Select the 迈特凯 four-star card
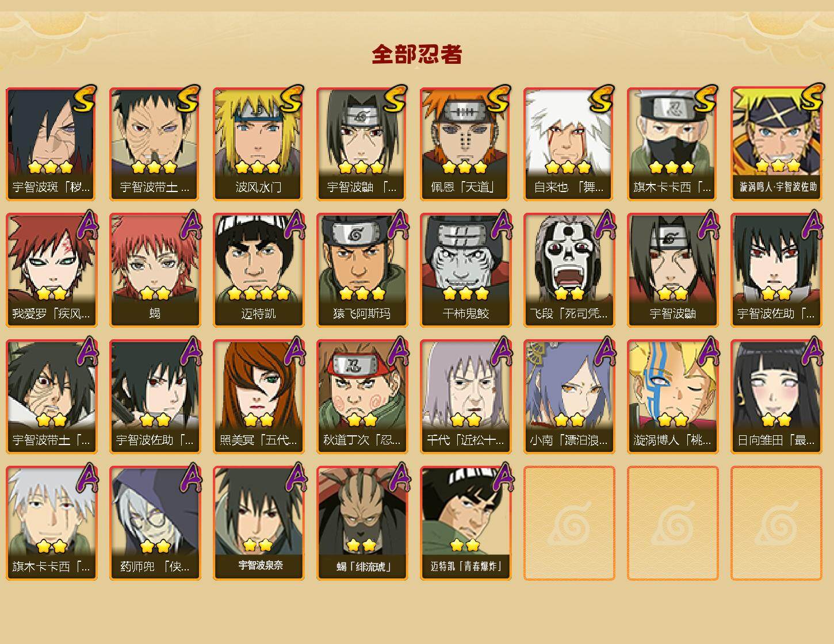 pyautogui.click(x=258, y=270)
